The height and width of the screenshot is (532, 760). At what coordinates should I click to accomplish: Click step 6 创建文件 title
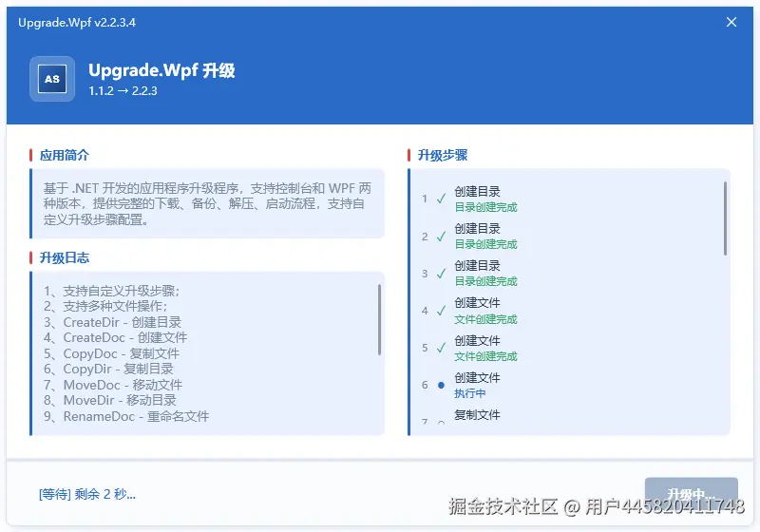(477, 378)
